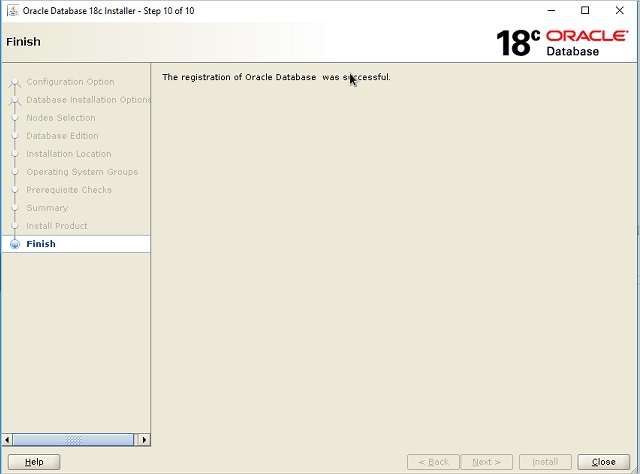Screen dimensions: 640x474
Task: Select the Database Edition step
Action: 62,136
